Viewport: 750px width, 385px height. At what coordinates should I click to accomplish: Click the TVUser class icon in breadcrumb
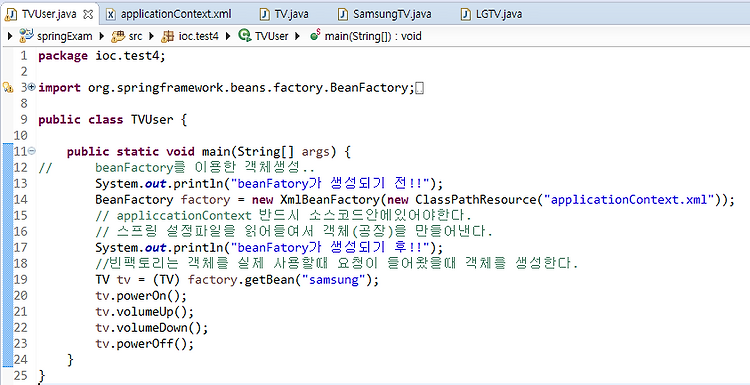pos(245,35)
